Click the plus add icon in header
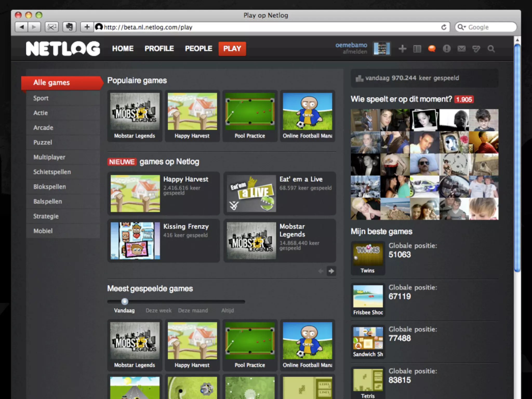 [x=402, y=49]
